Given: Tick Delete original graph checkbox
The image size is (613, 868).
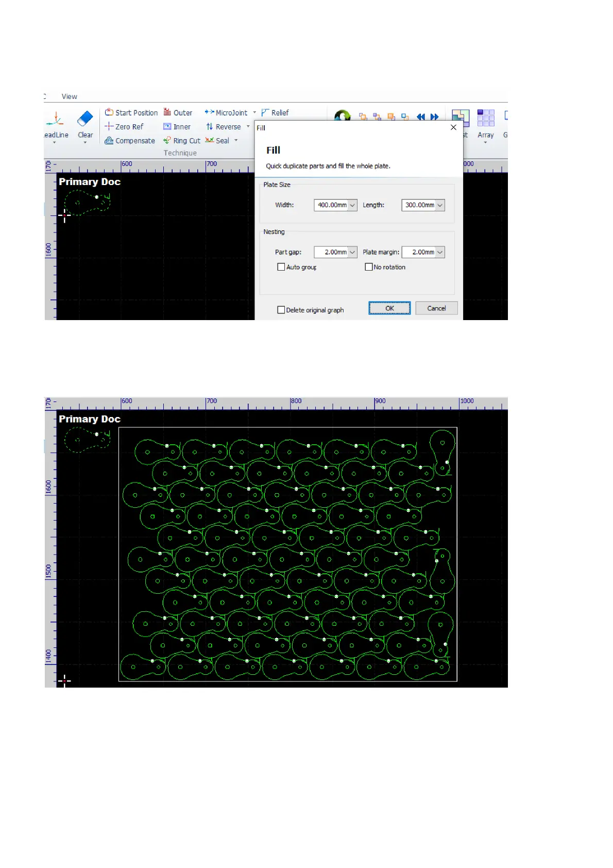Looking at the screenshot, I should coord(281,310).
